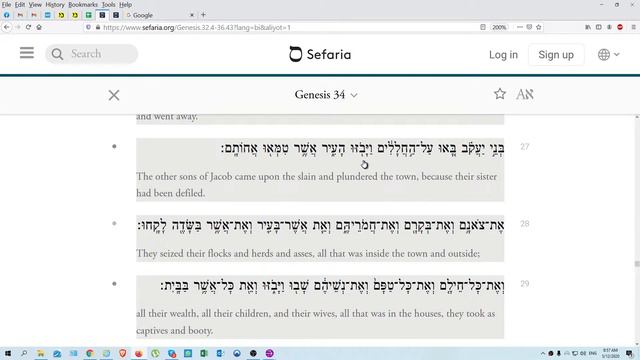
Task: Open Outlook from the taskbar
Action: 220,353
